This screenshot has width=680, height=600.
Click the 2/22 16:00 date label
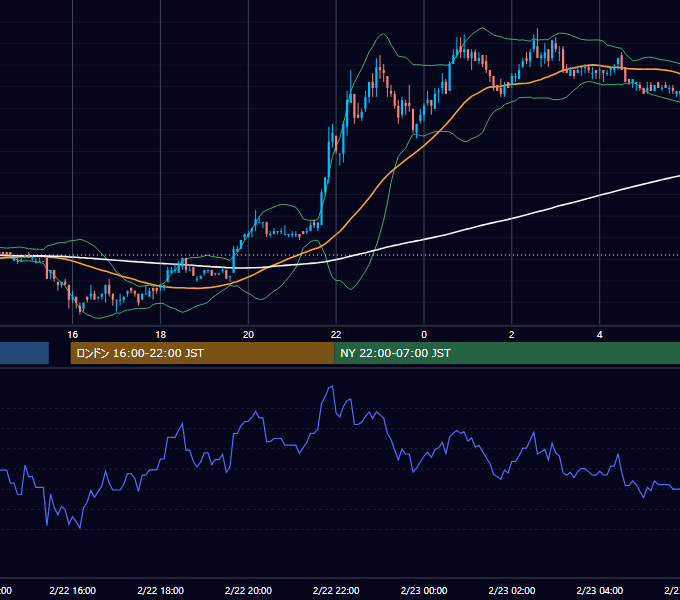point(72,590)
